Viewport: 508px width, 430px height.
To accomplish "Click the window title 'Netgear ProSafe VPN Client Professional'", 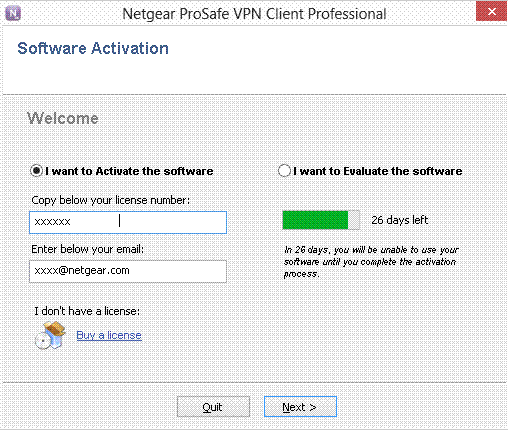I will (x=254, y=14).
